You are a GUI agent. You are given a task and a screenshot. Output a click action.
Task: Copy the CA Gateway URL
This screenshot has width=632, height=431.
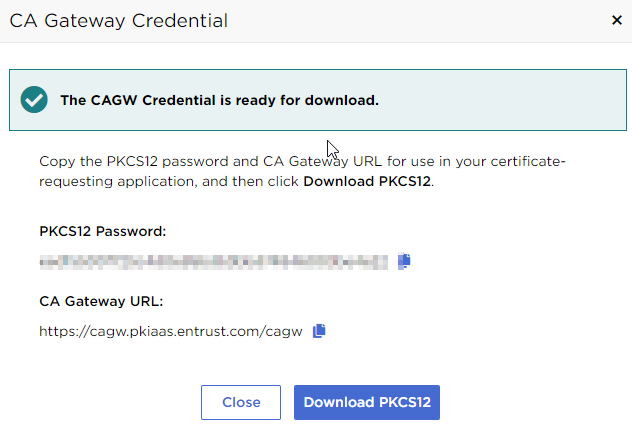[x=319, y=331]
